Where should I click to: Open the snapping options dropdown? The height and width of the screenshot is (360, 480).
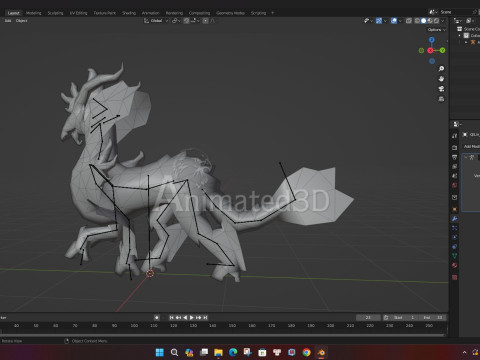[x=195, y=21]
